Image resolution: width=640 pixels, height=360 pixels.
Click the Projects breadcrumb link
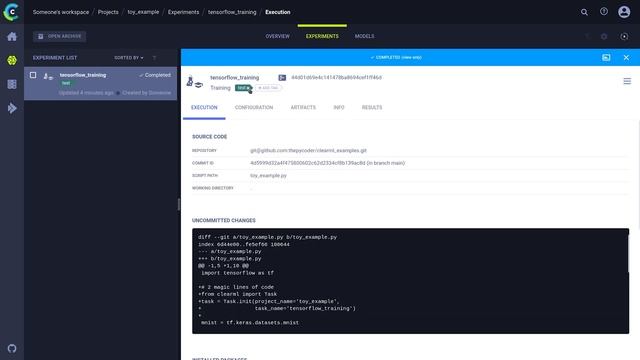[x=108, y=12]
